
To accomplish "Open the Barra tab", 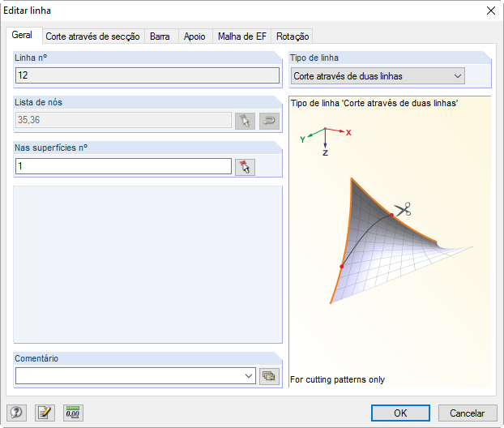I will (x=160, y=36).
